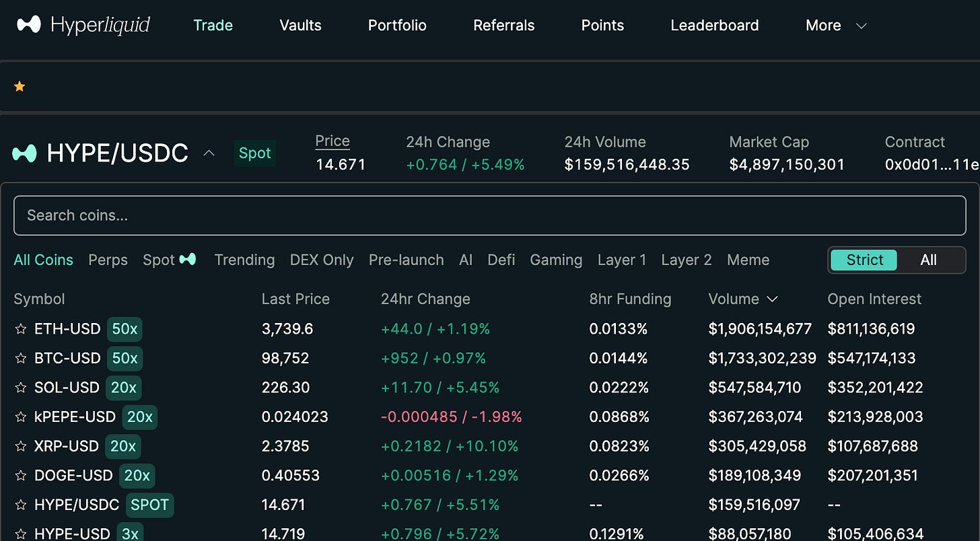Image resolution: width=980 pixels, height=541 pixels.
Task: Collapse the HYPE/USDC pair selector chevron
Action: pyautogui.click(x=209, y=153)
